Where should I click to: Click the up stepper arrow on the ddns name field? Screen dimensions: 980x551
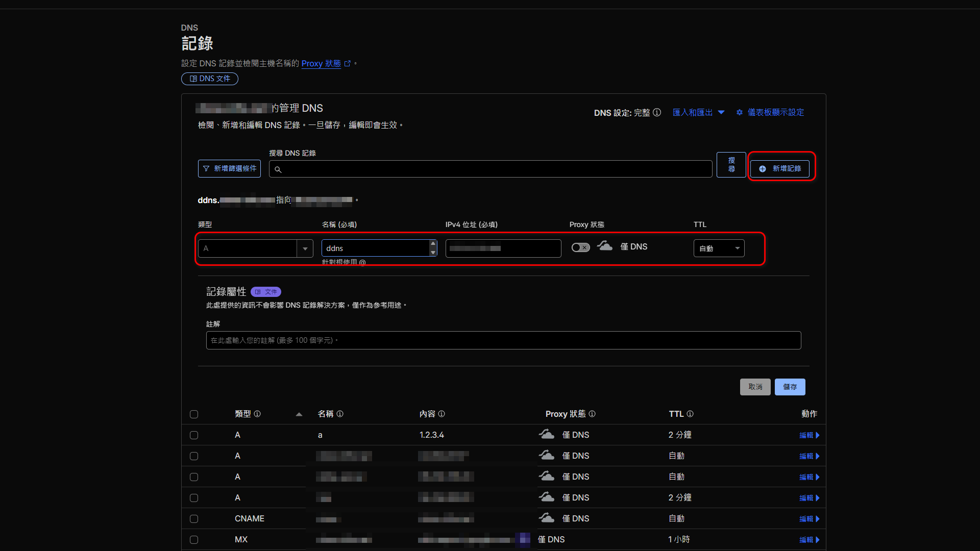click(x=433, y=244)
